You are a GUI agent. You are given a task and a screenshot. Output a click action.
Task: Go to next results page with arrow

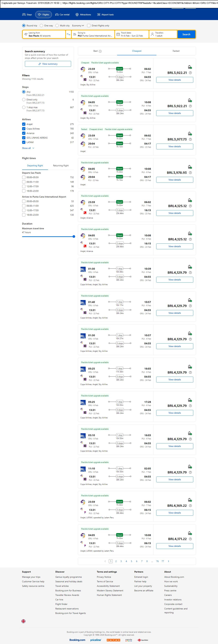(169, 561)
